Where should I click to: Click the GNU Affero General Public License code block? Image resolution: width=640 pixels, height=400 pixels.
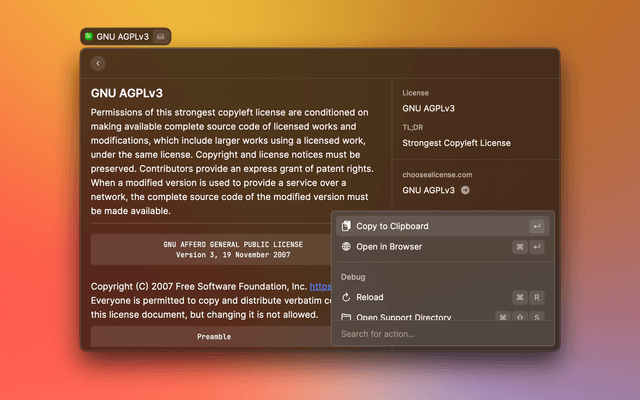point(210,249)
